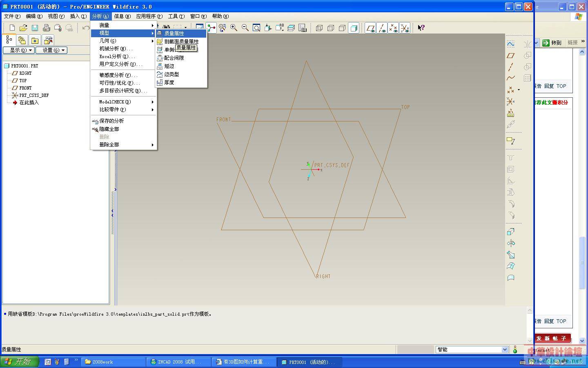588x368 pixels.
Task: Print the model with printer icon
Action: [46, 28]
